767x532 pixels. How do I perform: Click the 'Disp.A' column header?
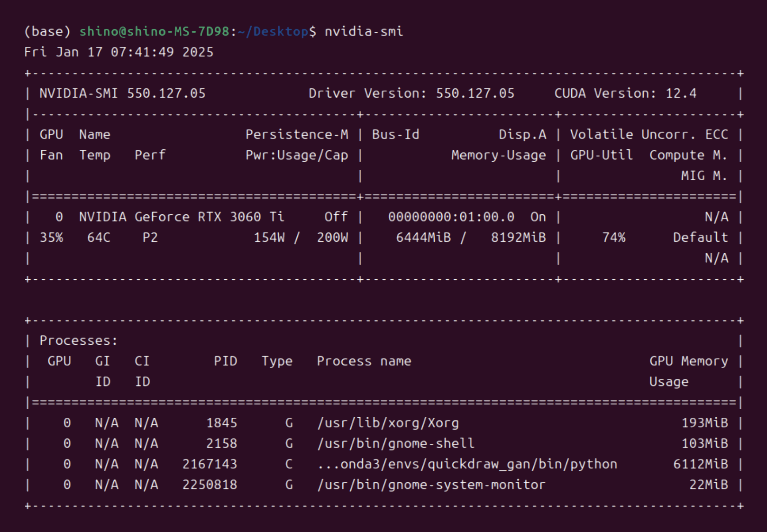pyautogui.click(x=522, y=134)
